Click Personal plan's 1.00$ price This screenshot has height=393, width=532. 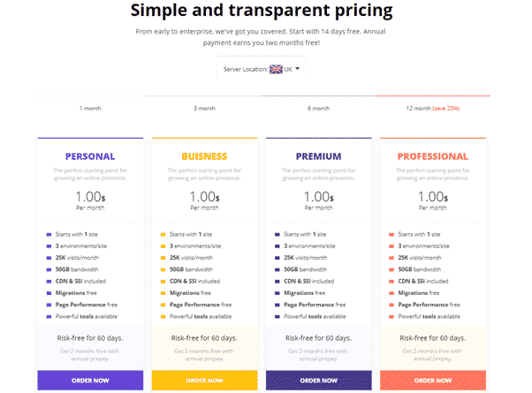click(x=90, y=197)
